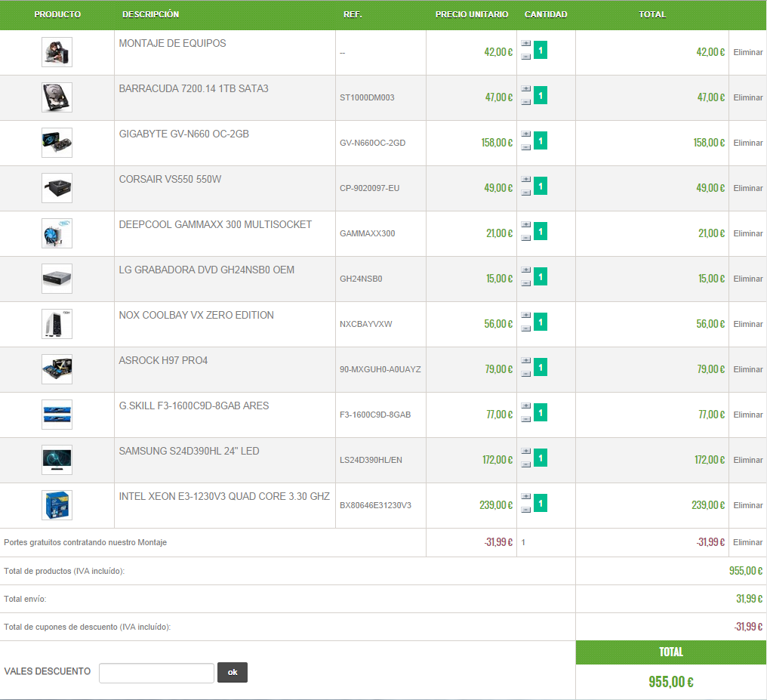The width and height of the screenshot is (767, 700).
Task: Click the PRECIO UNITARIO column header
Action: click(472, 14)
